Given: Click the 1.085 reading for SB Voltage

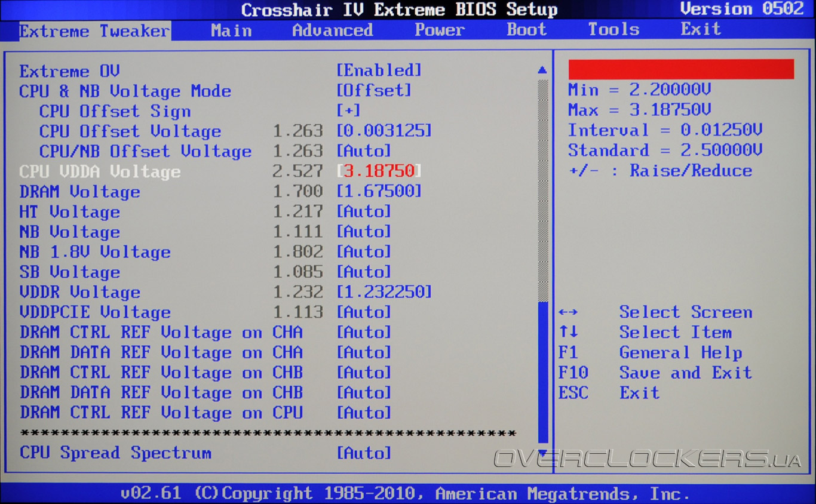Looking at the screenshot, I should click(297, 272).
